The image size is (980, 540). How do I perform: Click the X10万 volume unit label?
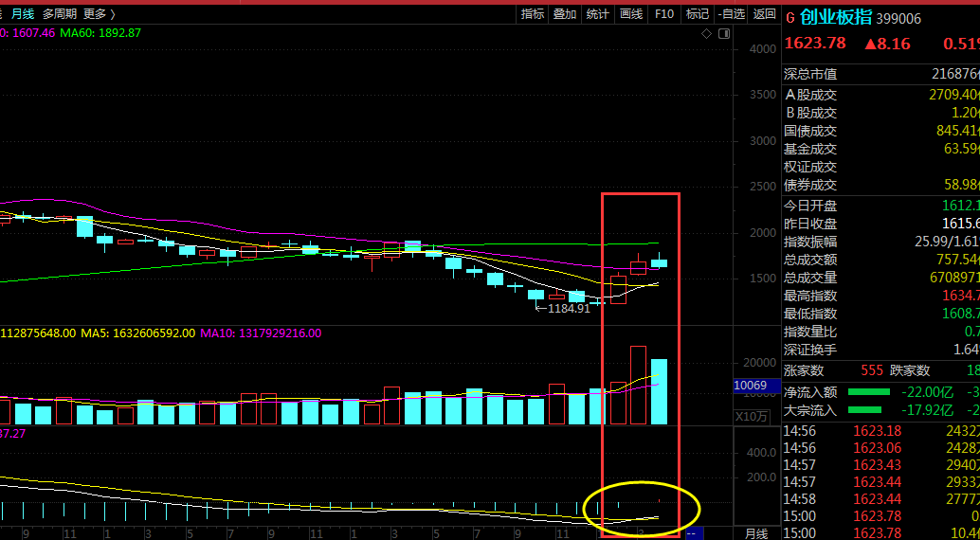750,416
